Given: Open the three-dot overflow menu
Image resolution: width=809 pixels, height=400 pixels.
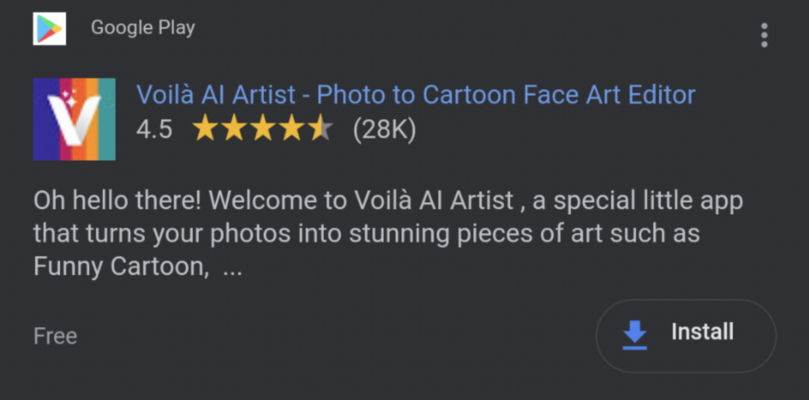Looking at the screenshot, I should click(764, 35).
